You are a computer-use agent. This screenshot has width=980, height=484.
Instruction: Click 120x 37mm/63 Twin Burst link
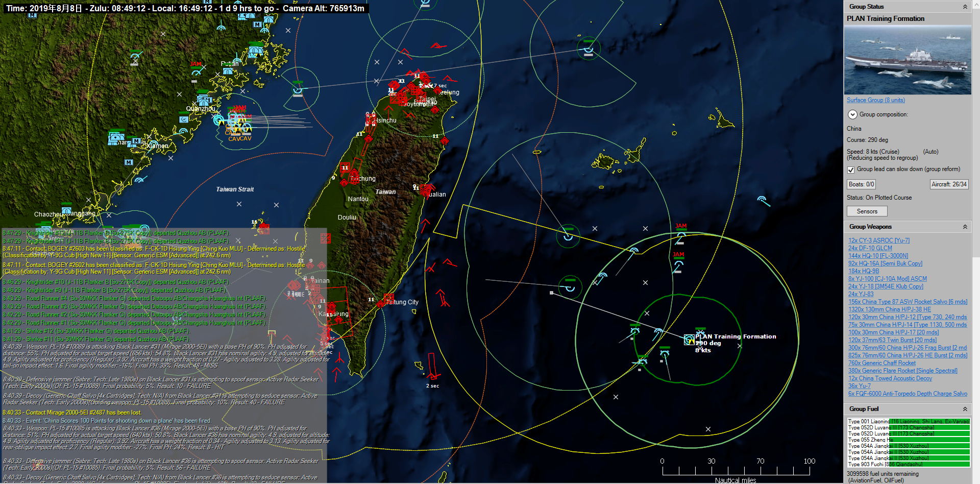pos(892,340)
